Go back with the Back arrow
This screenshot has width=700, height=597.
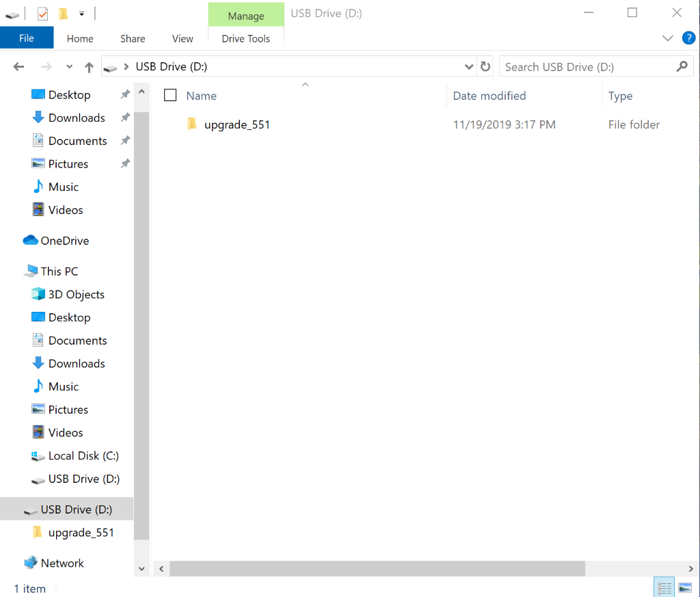[x=18, y=67]
